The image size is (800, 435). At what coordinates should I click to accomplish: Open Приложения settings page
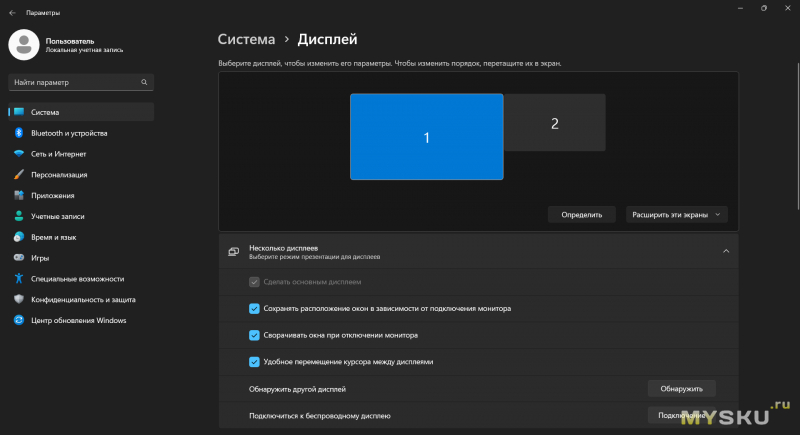[53, 196]
